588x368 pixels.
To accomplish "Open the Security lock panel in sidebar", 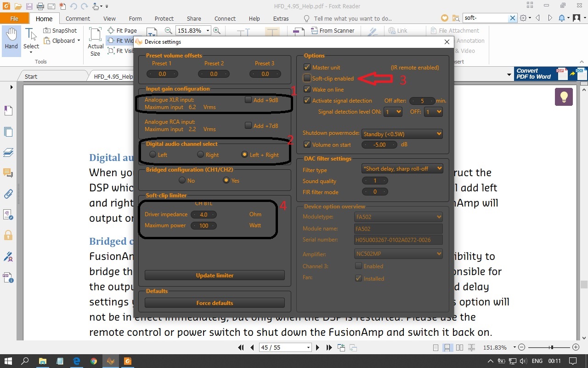I will pos(8,236).
